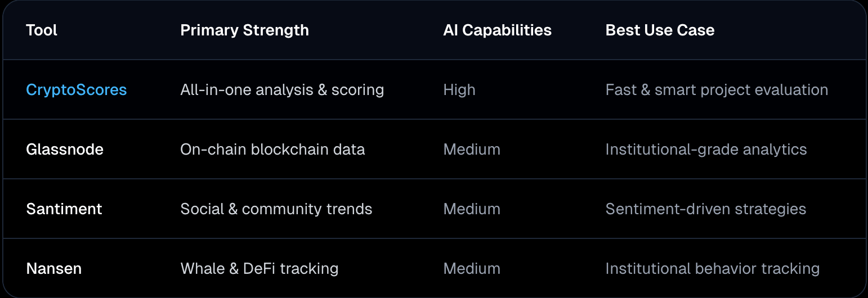Select the AI Capabilities column header
This screenshot has width=868, height=298.
(497, 30)
